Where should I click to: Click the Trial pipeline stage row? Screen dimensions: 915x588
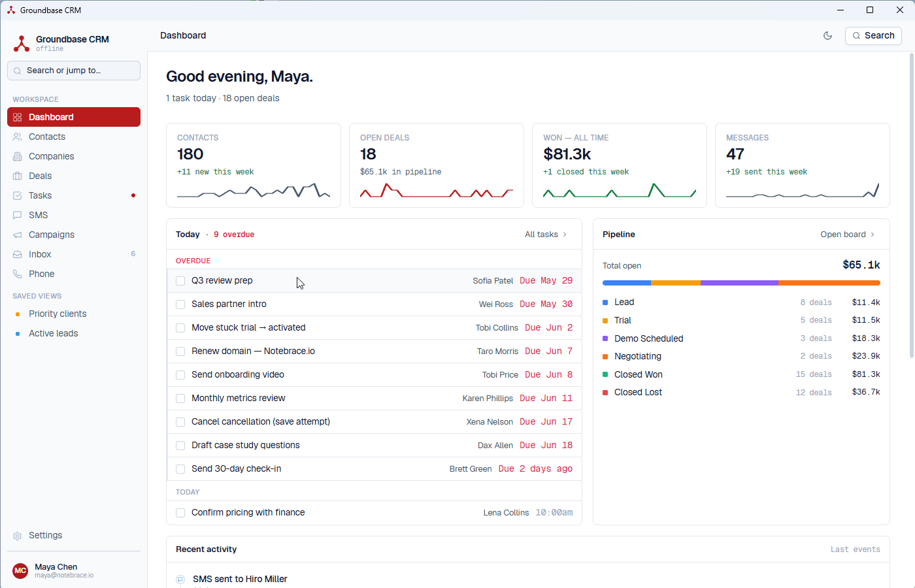(741, 320)
